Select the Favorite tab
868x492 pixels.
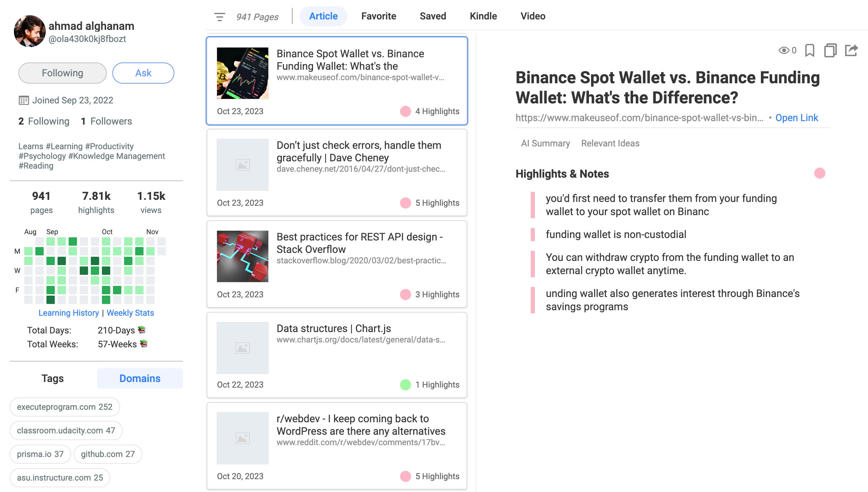(379, 16)
